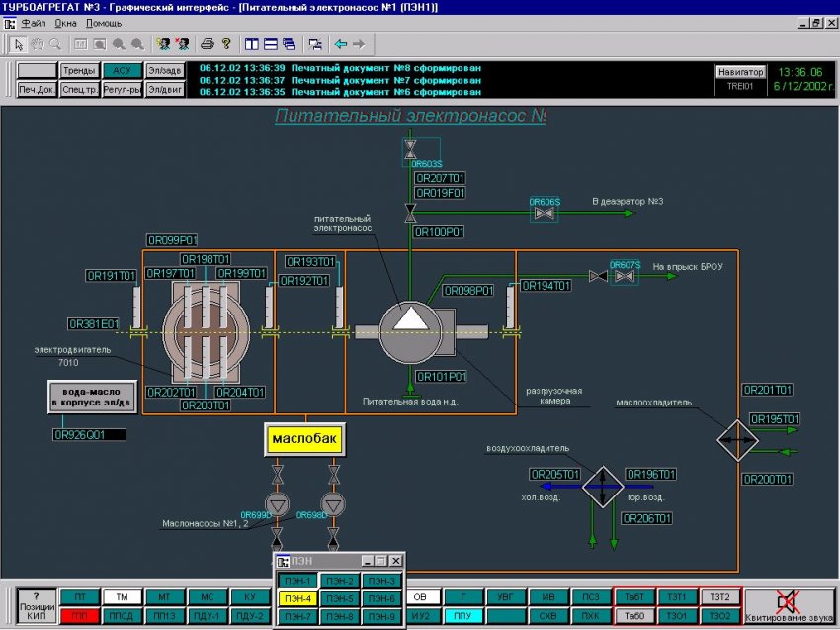The image size is (840, 630).
Task: Click oil pump symbol 0R698D
Action: (x=333, y=504)
